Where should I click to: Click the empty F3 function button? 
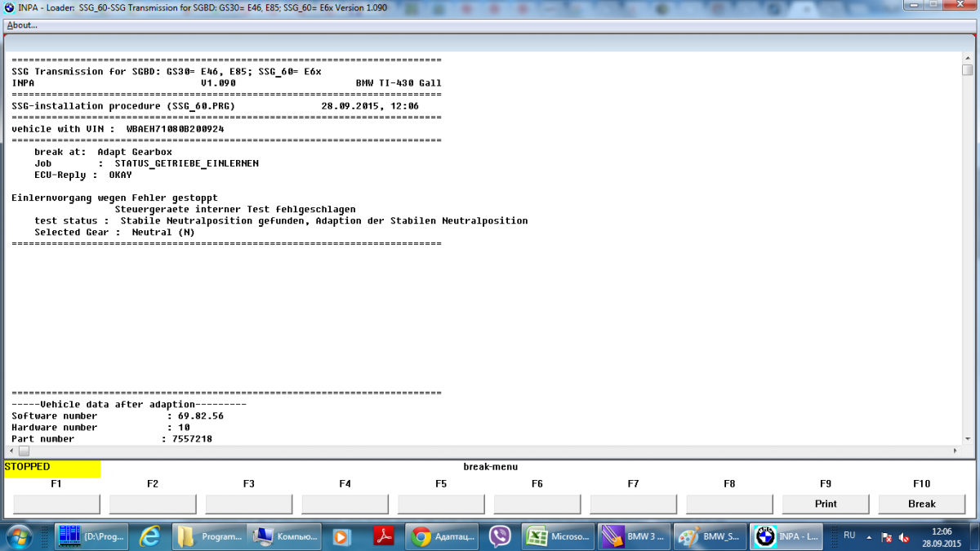pos(249,504)
